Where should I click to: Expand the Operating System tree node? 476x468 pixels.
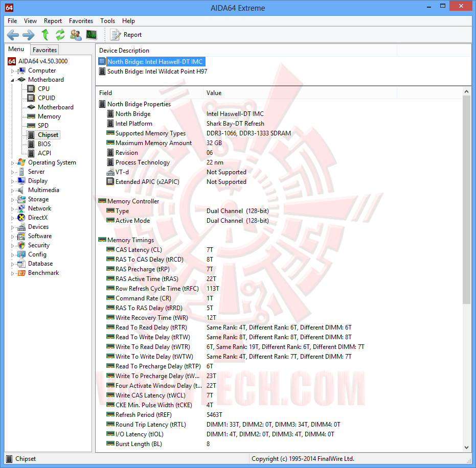pos(12,163)
